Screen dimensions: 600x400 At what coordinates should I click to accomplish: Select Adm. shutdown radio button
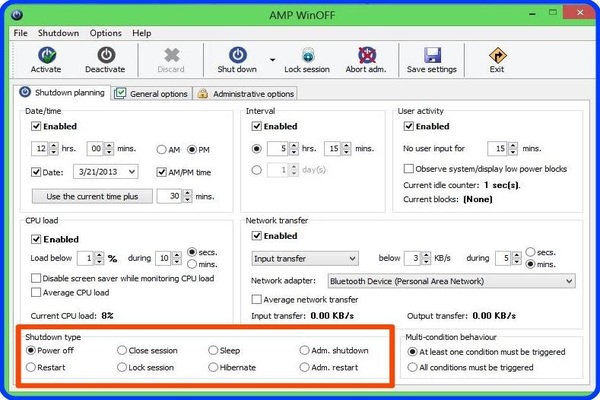[x=304, y=350]
